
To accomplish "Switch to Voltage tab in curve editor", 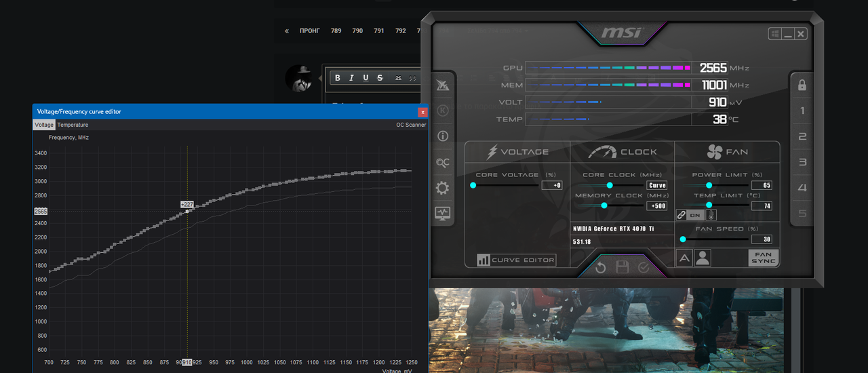I will [44, 125].
